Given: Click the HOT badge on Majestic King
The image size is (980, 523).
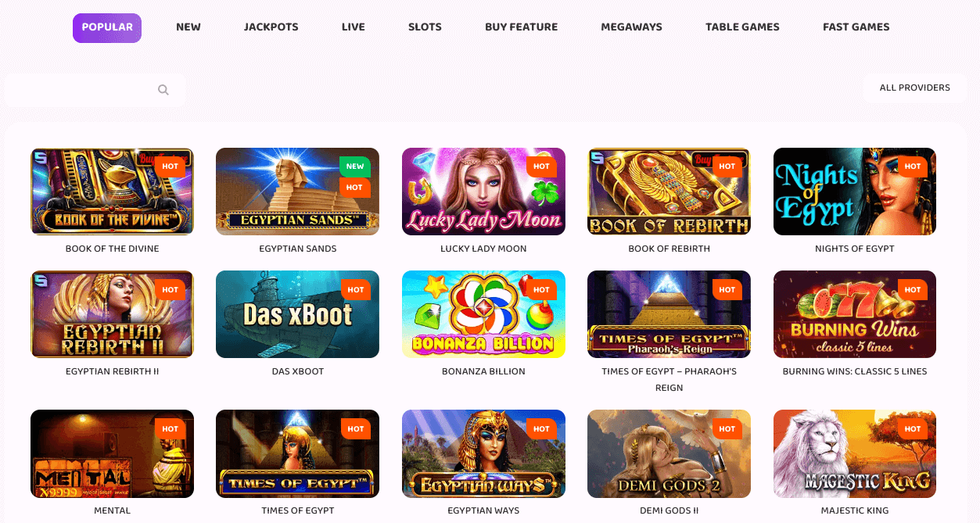Looking at the screenshot, I should (913, 428).
